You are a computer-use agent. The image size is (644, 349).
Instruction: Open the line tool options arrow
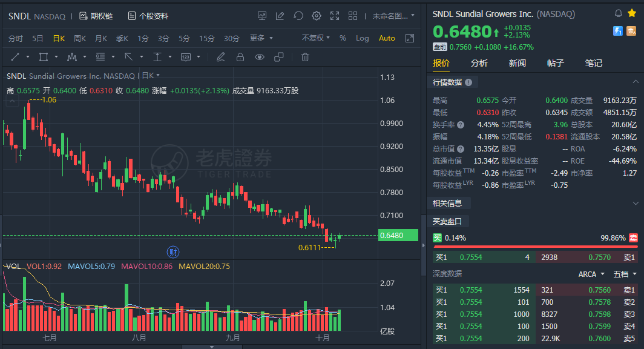pyautogui.click(x=28, y=57)
